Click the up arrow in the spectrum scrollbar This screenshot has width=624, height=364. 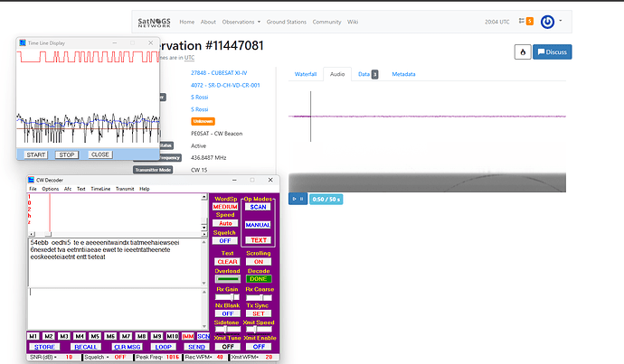pyautogui.click(x=204, y=197)
